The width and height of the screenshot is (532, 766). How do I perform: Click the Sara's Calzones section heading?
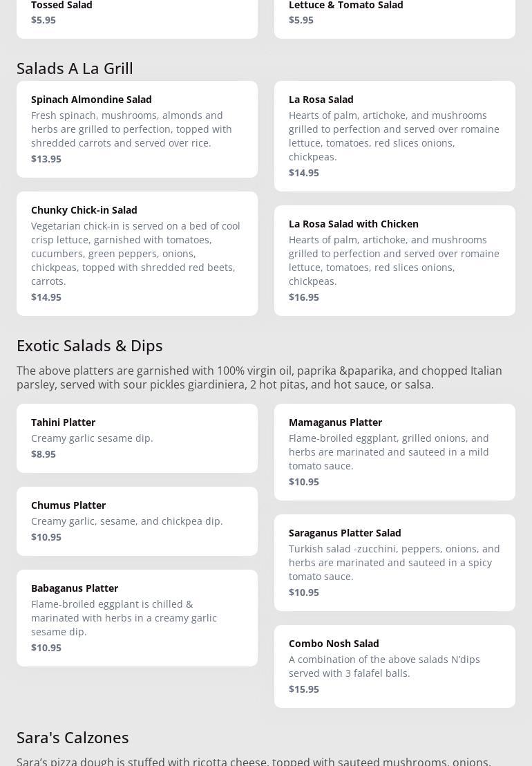click(x=73, y=737)
